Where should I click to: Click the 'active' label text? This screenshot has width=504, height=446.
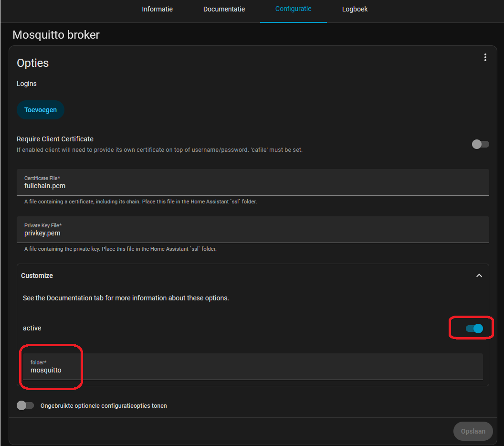32,329
